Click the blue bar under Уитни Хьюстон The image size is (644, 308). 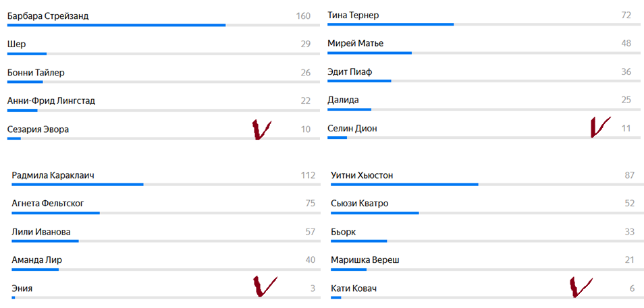point(404,185)
